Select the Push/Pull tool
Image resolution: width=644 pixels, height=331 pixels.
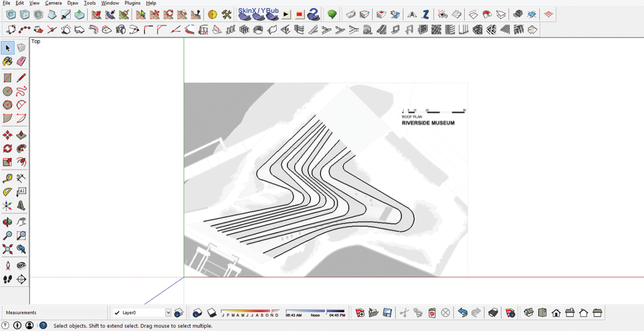click(x=21, y=135)
